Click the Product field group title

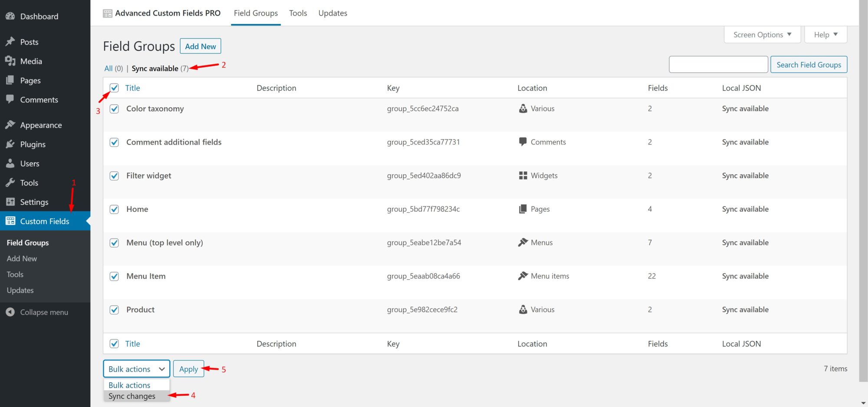tap(140, 309)
